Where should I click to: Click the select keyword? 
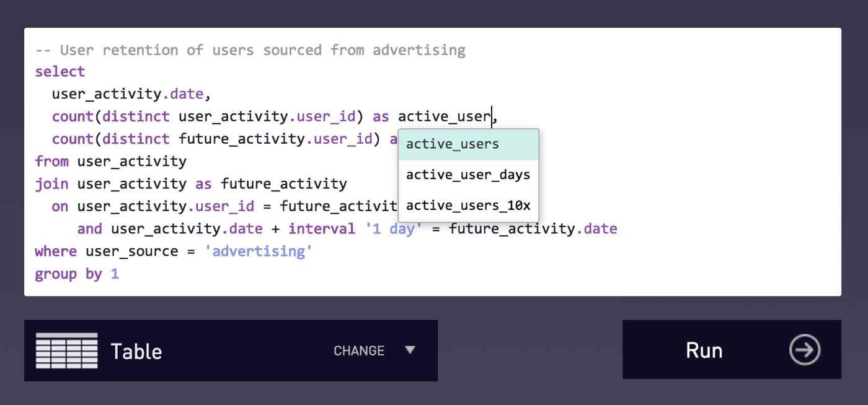(60, 72)
